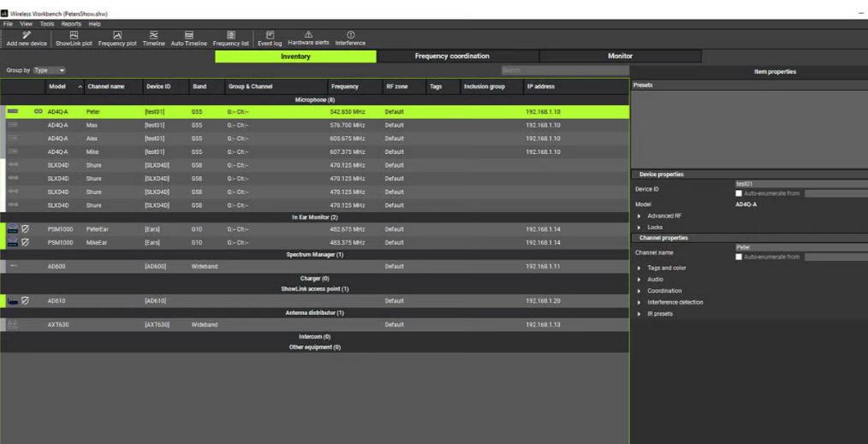This screenshot has height=444, width=868.
Task: Open the Event log
Action: click(x=270, y=38)
